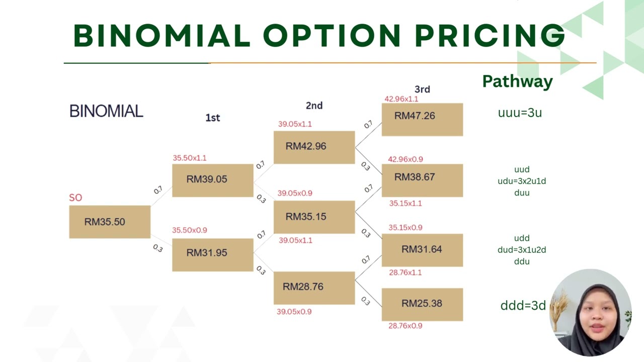Select the RM39.05 node
Viewport: 644px width, 362px height.
pos(213,180)
